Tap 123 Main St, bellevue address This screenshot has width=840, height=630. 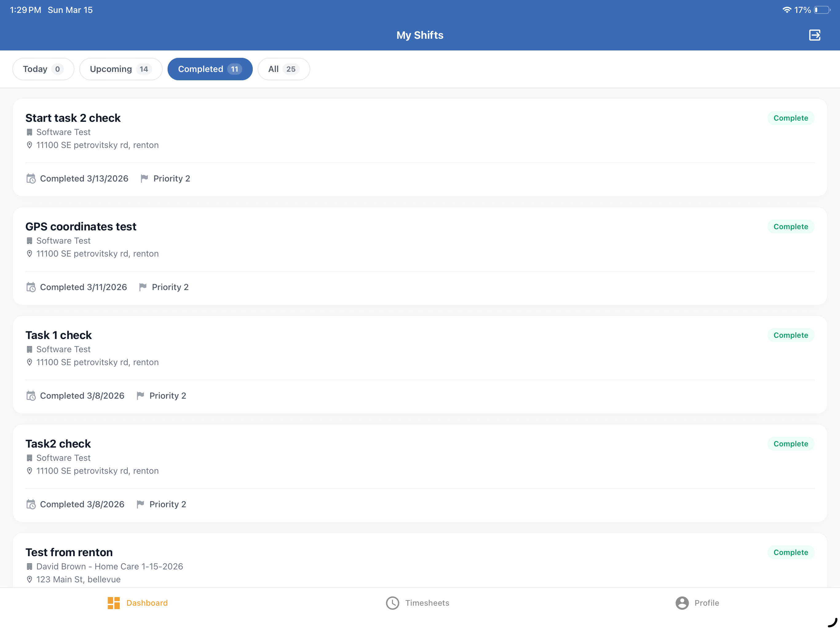point(78,580)
